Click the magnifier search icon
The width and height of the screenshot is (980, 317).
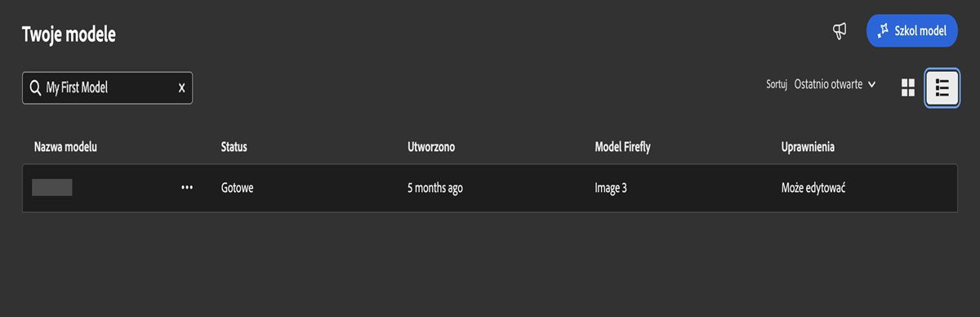coord(35,87)
